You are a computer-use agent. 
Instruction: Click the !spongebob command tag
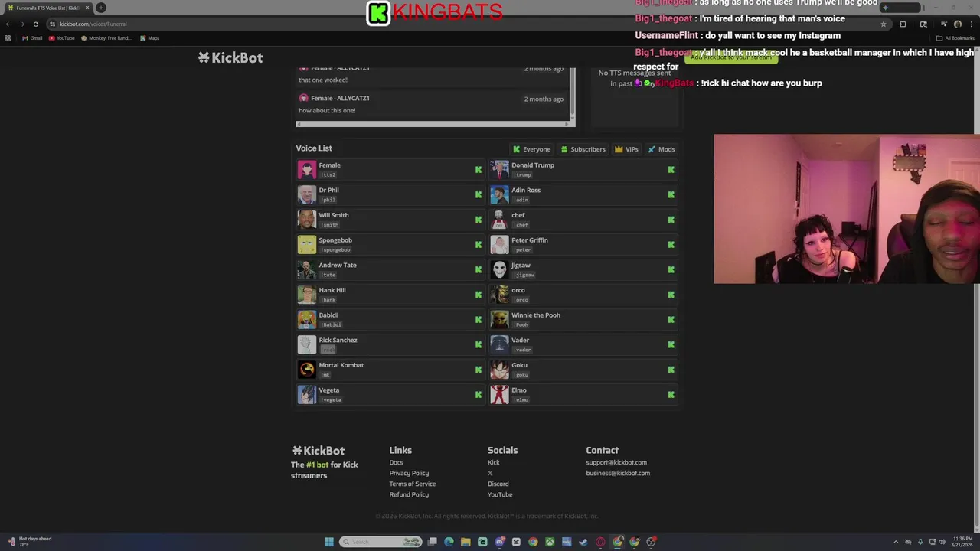335,249
